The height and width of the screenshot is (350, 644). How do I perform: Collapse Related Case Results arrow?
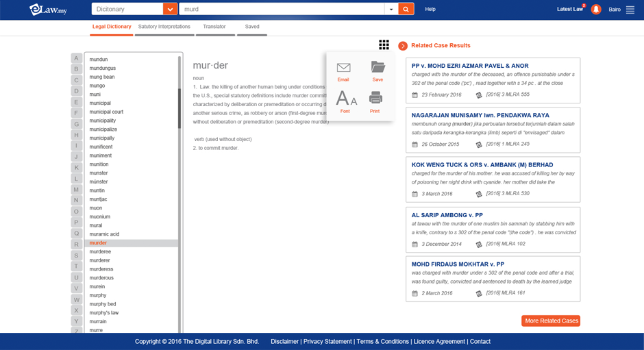pos(403,46)
